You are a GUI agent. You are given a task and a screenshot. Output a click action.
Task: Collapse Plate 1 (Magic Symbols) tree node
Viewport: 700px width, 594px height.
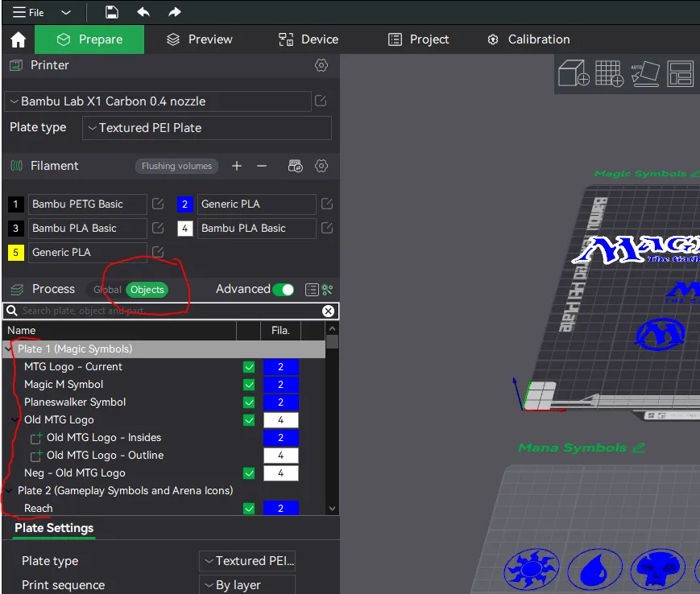pyautogui.click(x=9, y=349)
